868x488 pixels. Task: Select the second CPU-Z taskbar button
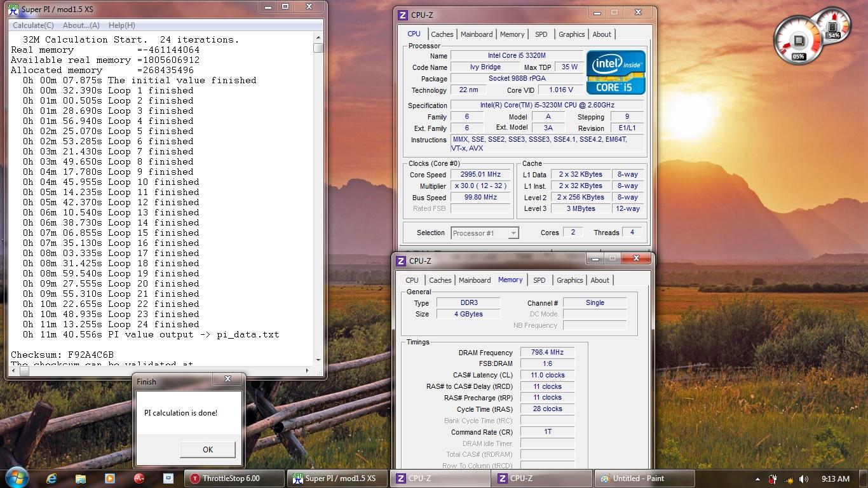(541, 478)
